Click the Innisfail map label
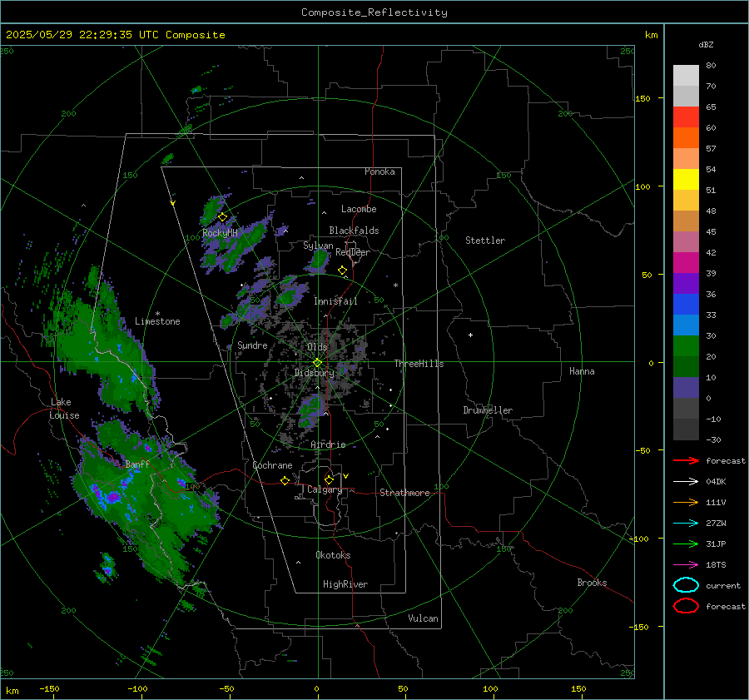The height and width of the screenshot is (700, 749). pos(335,301)
